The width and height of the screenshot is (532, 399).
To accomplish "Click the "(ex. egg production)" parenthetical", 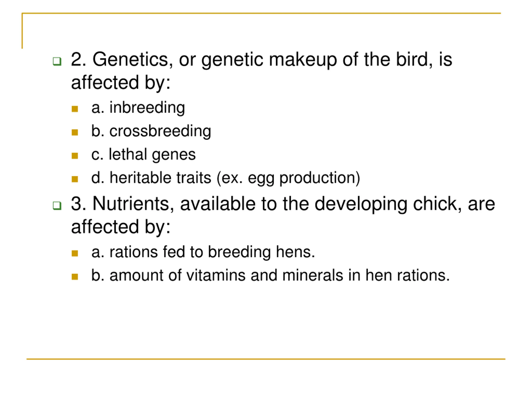I will click(x=288, y=178).
